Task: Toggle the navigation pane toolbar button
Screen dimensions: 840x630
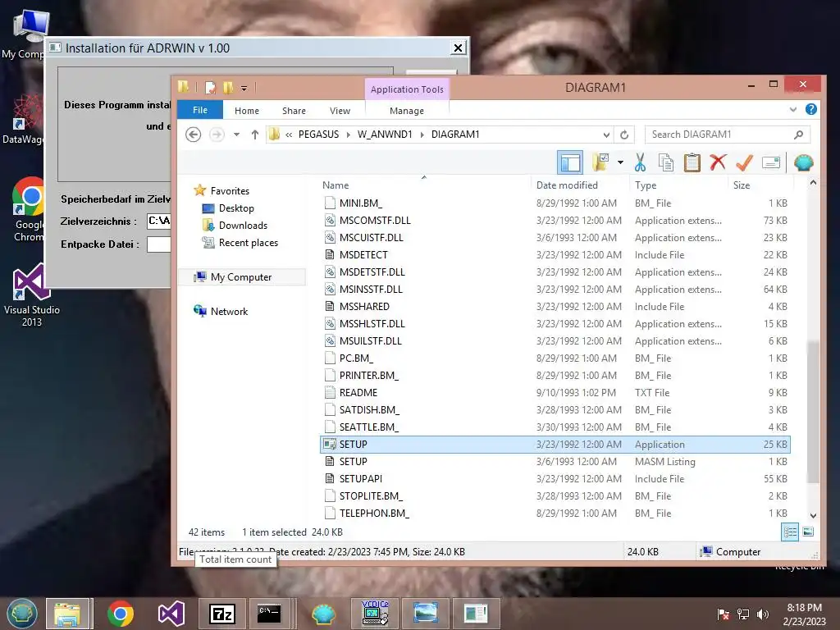Action: tap(570, 162)
